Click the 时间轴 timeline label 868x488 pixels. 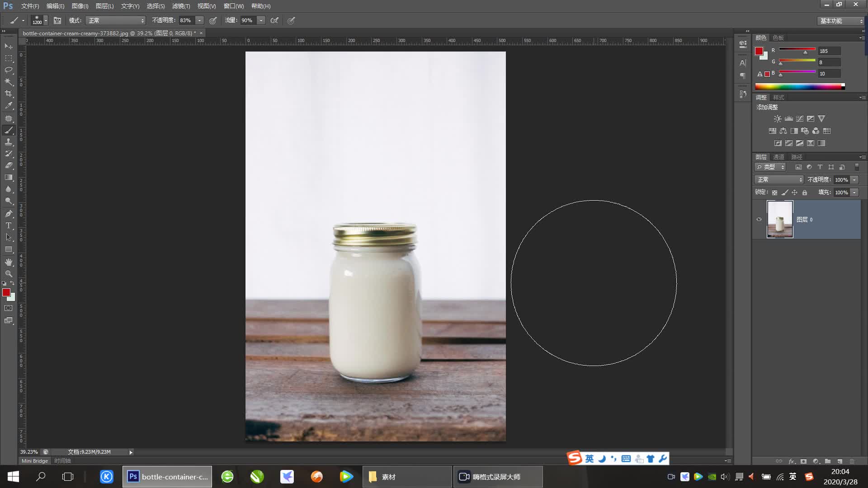[62, 461]
